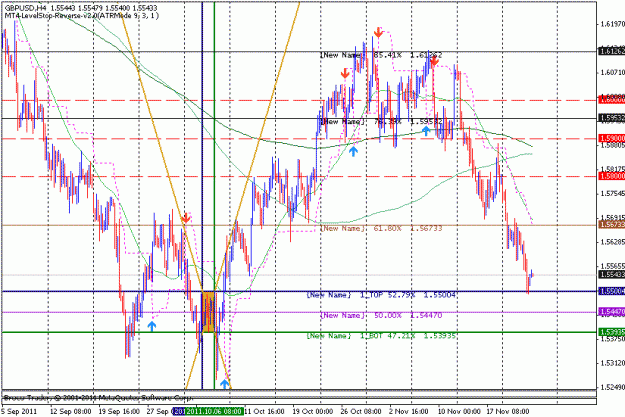Select the red down arrow above the 26 Oct candles
Screen dimensions: 625x417
tap(345, 73)
